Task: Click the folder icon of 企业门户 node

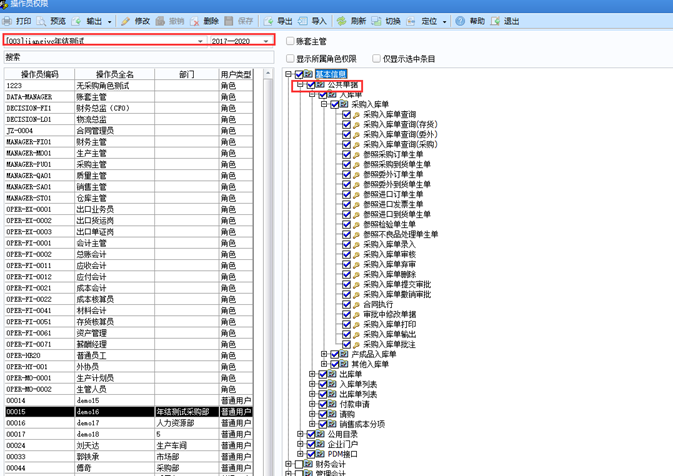Action: (320, 444)
